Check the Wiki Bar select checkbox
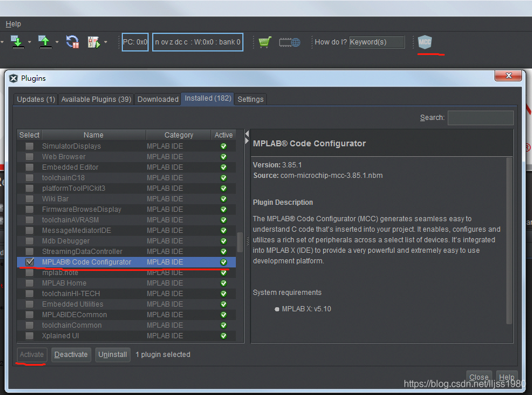Screen dimensions: 532x395 (29, 199)
